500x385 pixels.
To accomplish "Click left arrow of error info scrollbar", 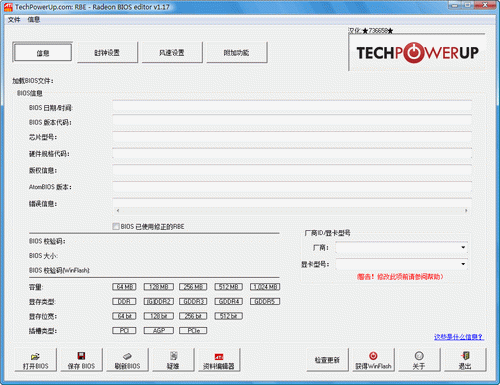I will tap(118, 211).
